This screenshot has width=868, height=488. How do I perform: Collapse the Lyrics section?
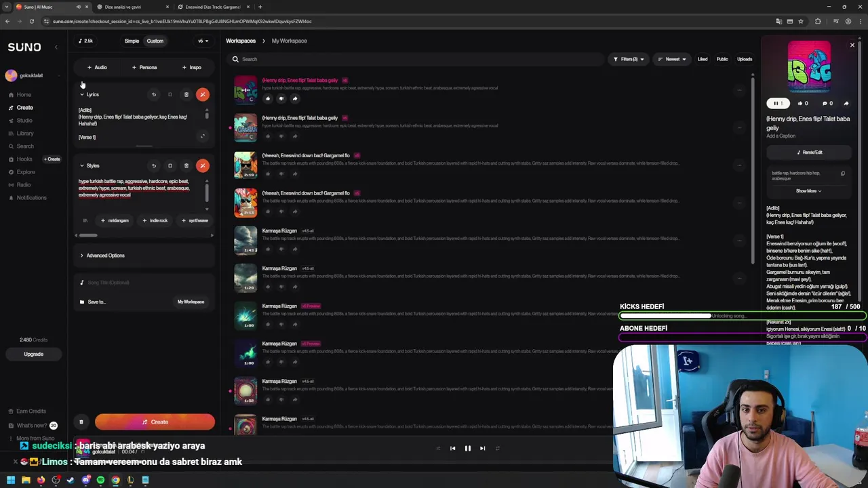pos(82,95)
